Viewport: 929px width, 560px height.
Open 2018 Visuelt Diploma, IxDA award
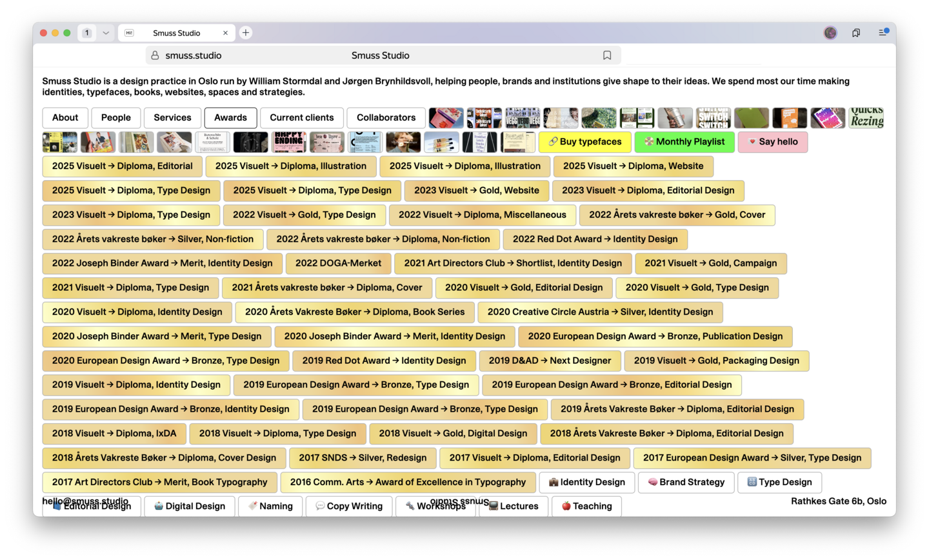click(x=114, y=434)
